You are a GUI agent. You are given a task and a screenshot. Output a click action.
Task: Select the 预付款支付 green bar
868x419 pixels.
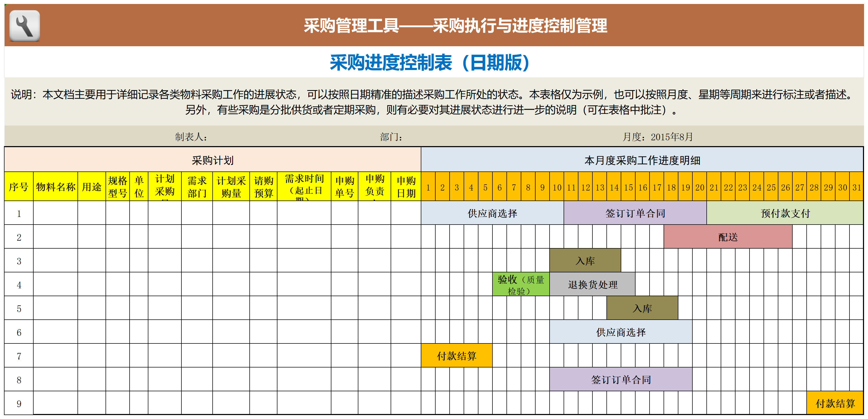click(x=785, y=213)
